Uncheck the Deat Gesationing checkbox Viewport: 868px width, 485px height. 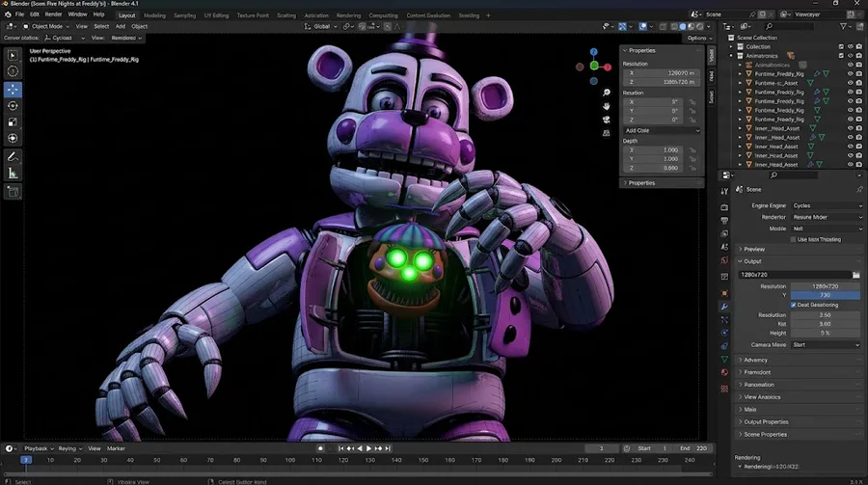794,305
